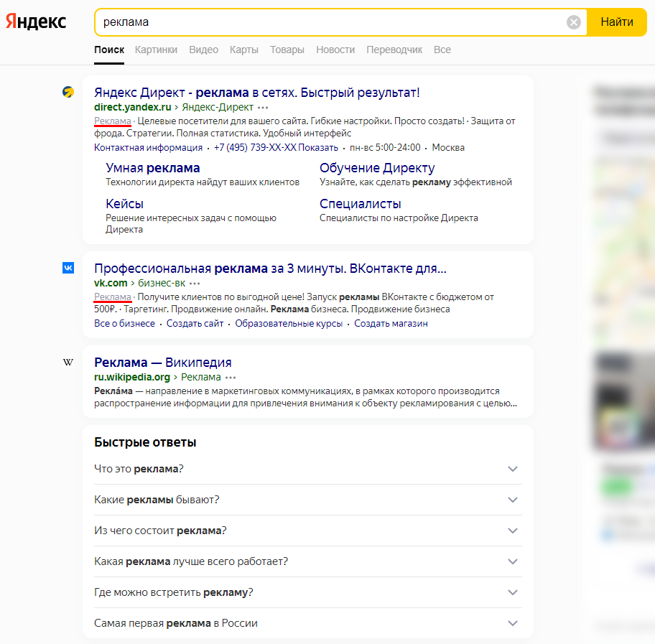Open 'Реклама — Википедия' result

coord(163,362)
